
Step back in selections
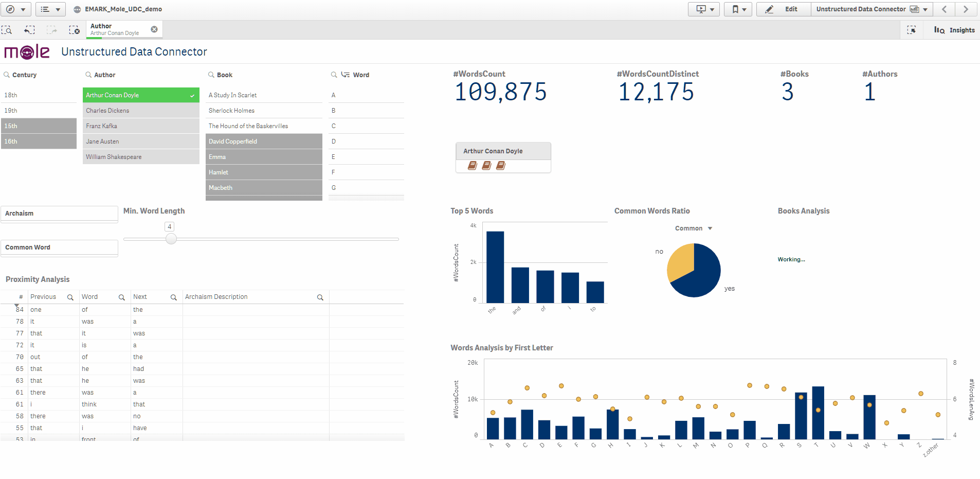pyautogui.click(x=30, y=30)
